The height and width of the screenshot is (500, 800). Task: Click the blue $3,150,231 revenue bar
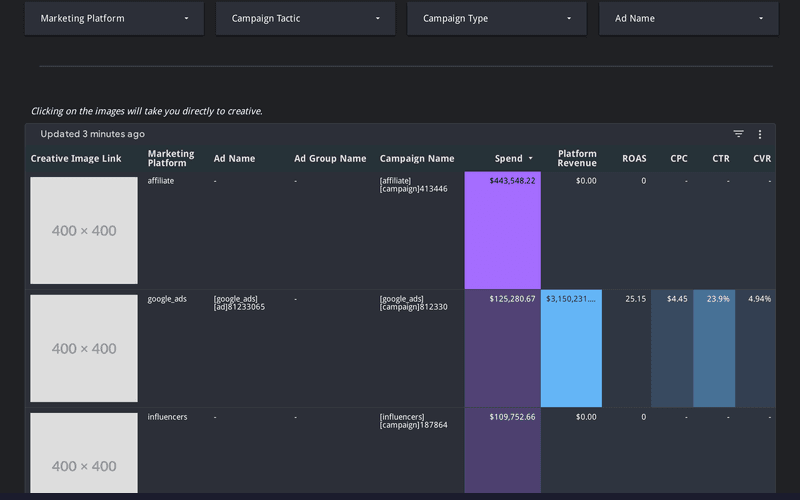(571, 348)
